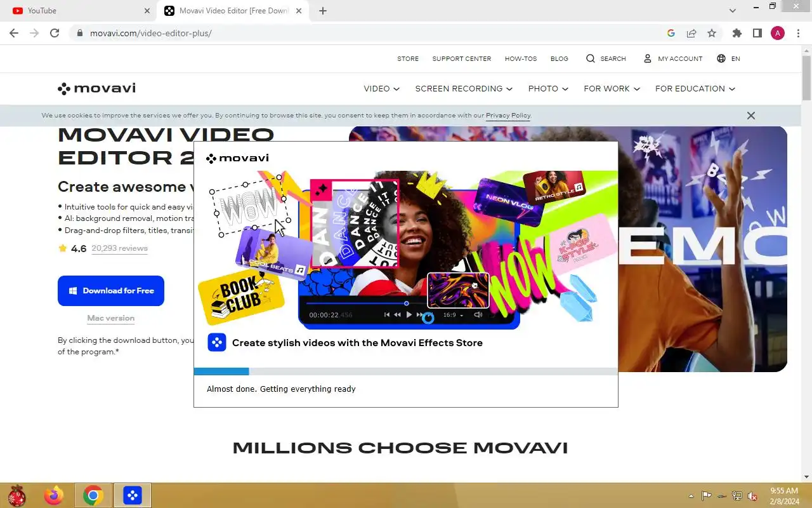Share this page via the share icon
The image size is (812, 508).
[x=691, y=33]
